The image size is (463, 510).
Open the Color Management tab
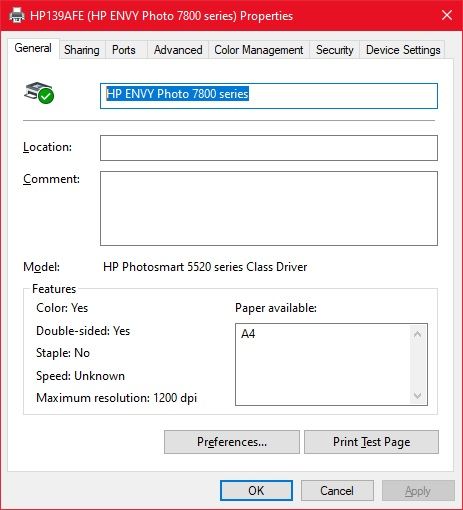tap(259, 50)
